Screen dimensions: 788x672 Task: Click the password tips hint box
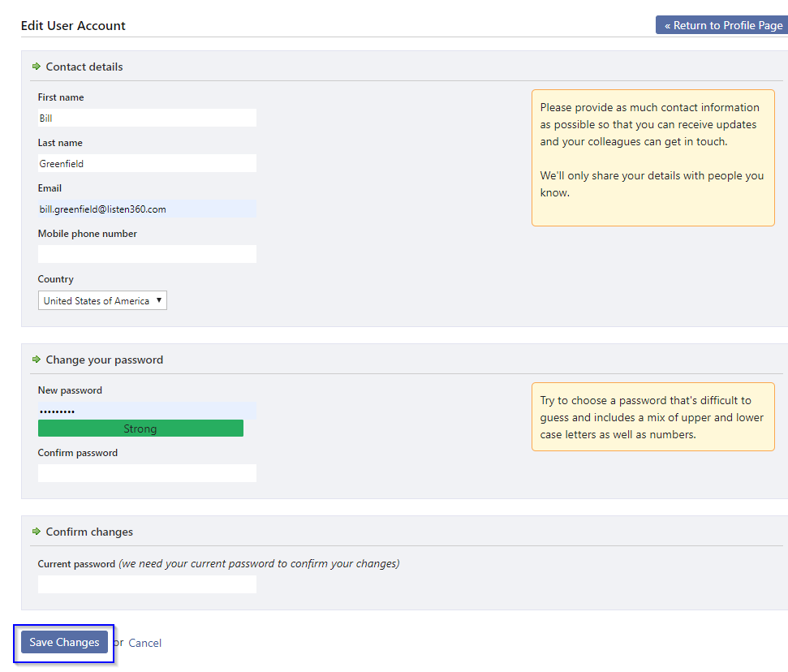[652, 416]
